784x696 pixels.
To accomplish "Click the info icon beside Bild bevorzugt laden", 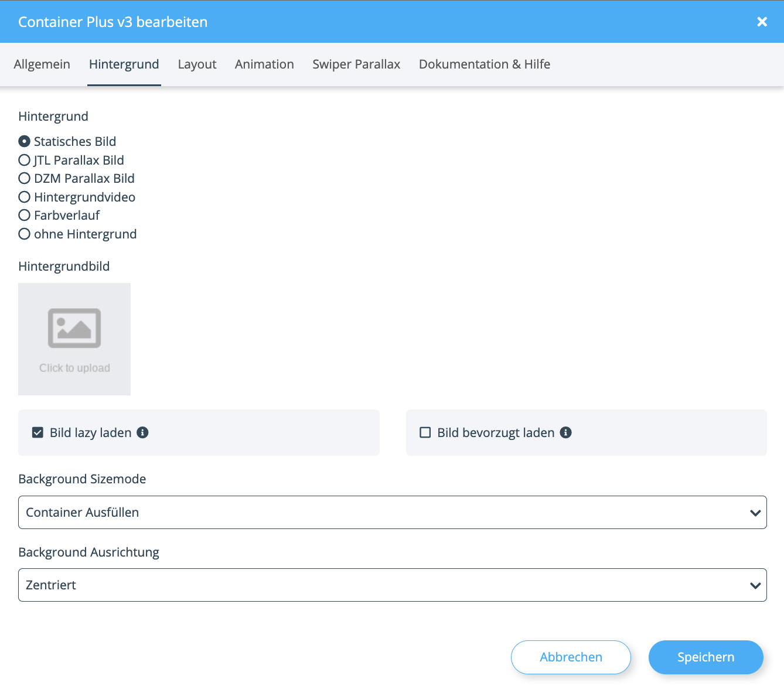I will coord(565,432).
